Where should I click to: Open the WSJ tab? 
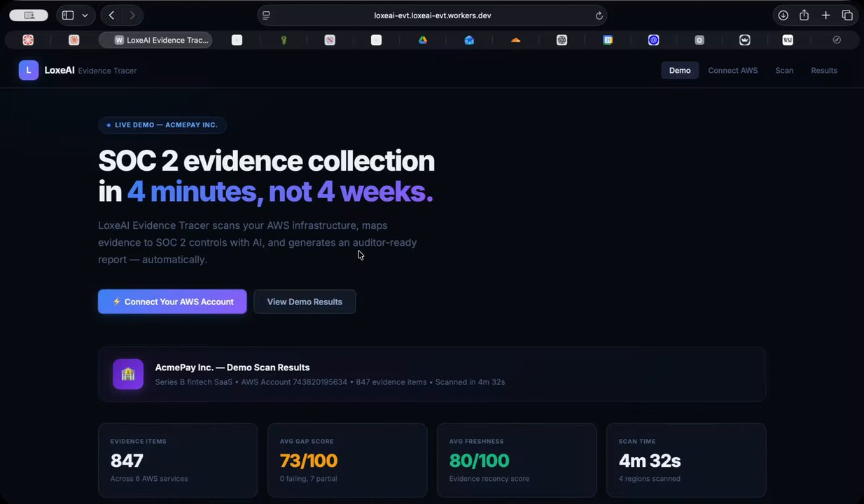pyautogui.click(x=788, y=40)
